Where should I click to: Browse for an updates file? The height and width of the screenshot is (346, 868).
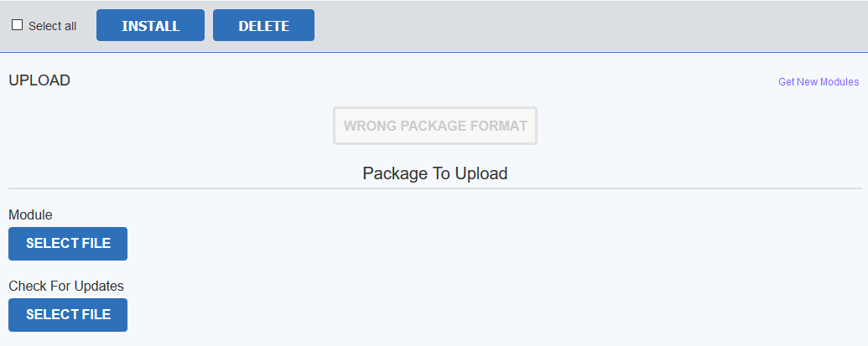pos(68,315)
